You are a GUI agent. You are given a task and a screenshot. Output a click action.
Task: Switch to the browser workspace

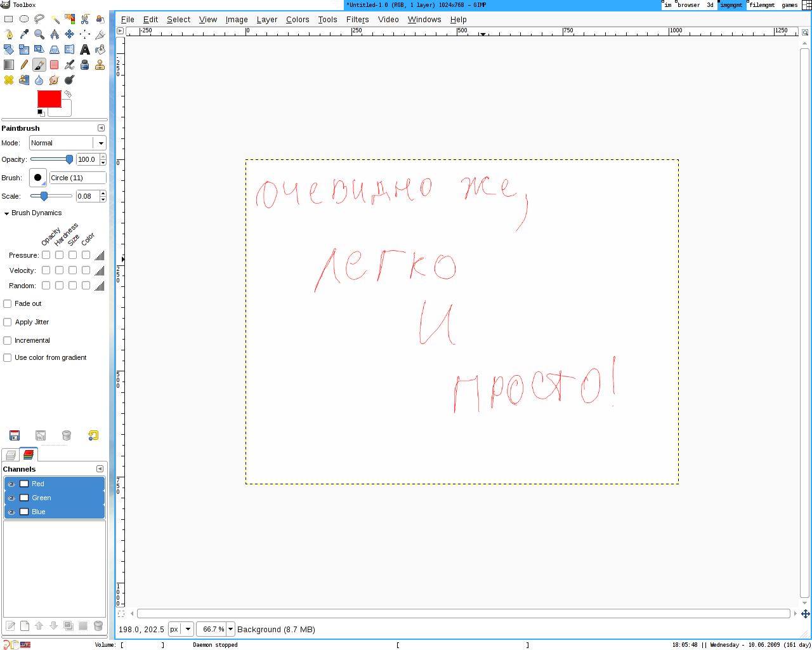coord(688,5)
